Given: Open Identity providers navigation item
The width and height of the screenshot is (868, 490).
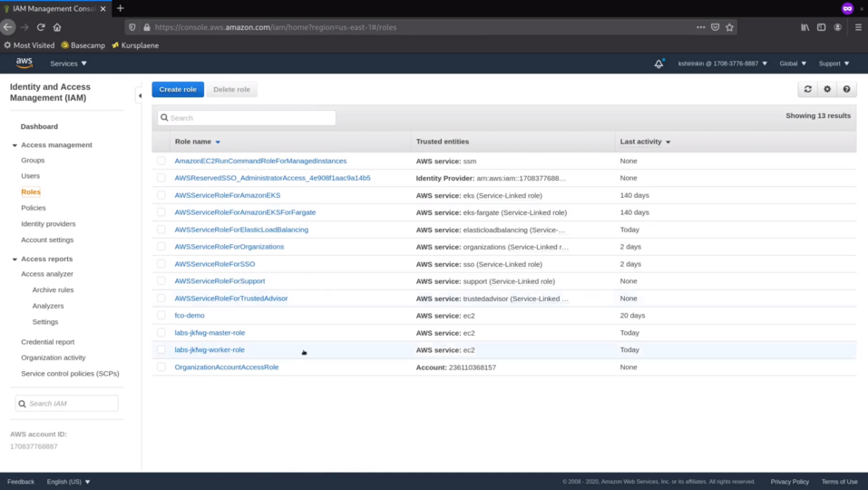Looking at the screenshot, I should coord(48,224).
